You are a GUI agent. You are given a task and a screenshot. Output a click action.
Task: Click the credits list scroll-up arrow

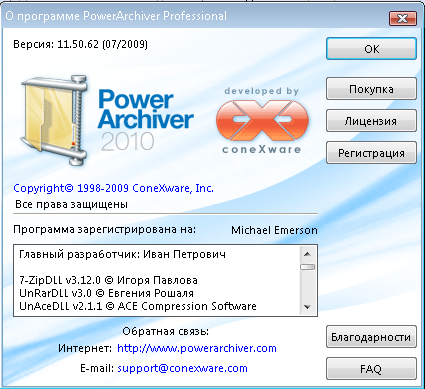click(x=307, y=254)
